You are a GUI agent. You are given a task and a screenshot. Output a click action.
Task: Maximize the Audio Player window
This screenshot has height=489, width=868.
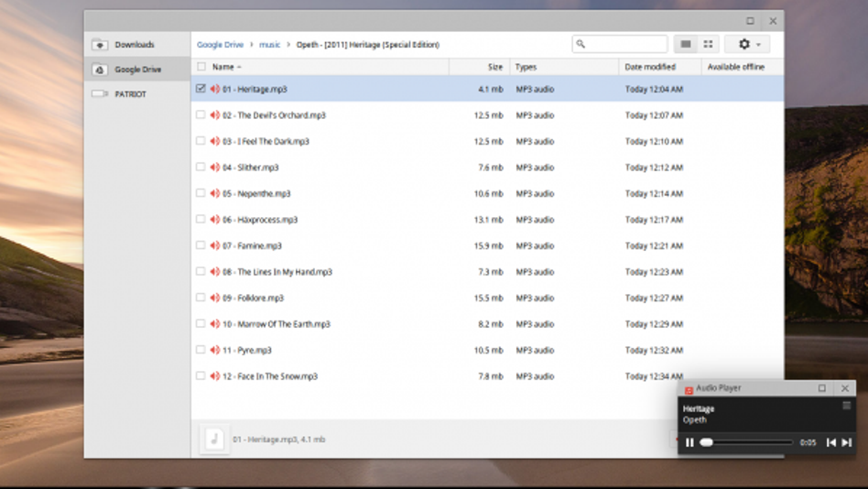[x=821, y=388]
